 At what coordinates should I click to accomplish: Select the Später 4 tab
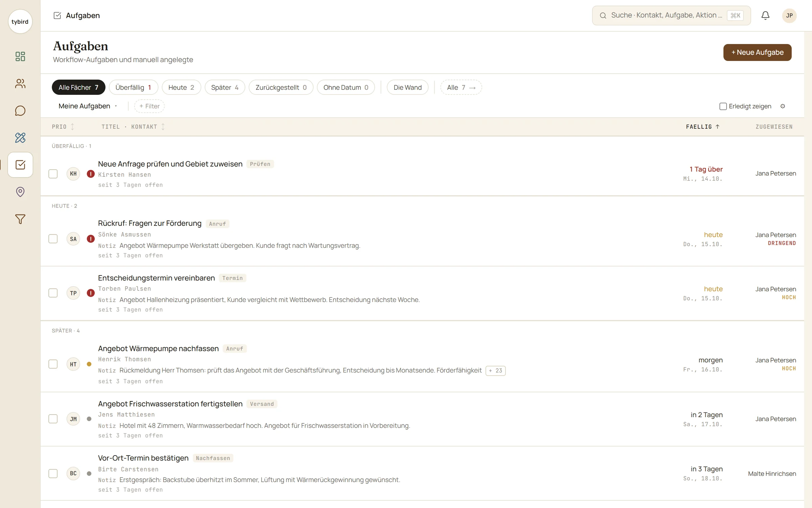pos(225,87)
